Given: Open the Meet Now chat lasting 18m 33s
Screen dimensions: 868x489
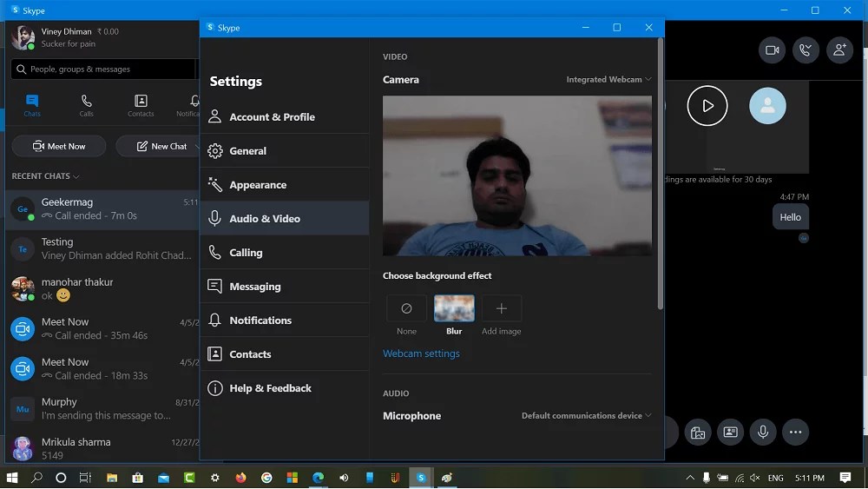Looking at the screenshot, I should [x=102, y=369].
